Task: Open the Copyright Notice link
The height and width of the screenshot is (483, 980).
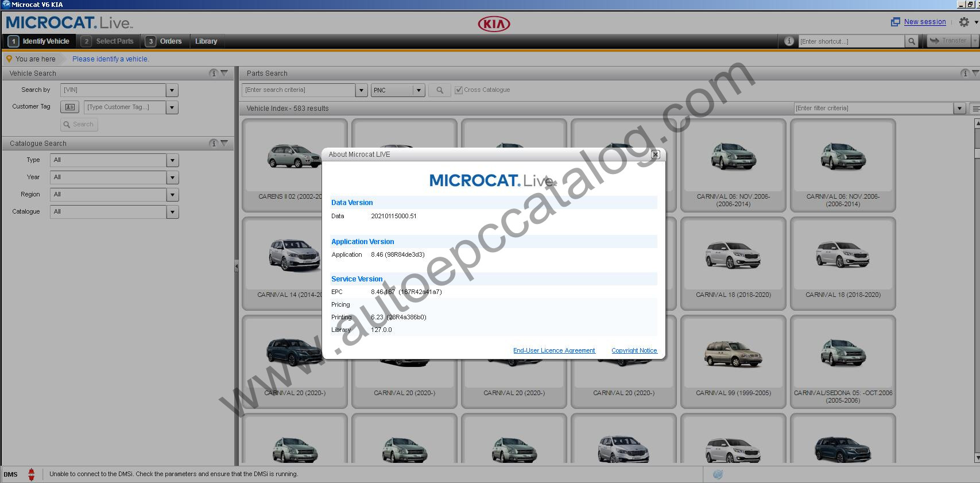Action: pyautogui.click(x=634, y=350)
